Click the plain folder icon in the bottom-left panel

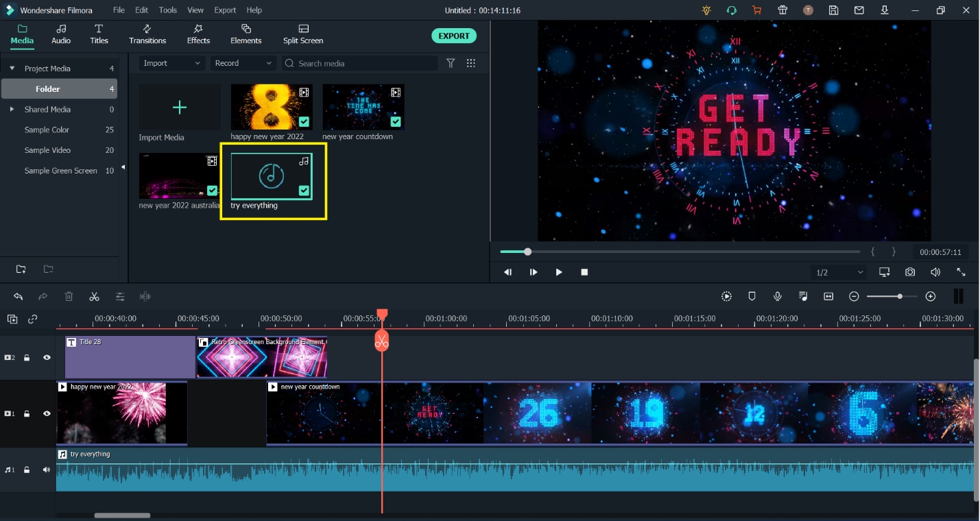tap(48, 269)
